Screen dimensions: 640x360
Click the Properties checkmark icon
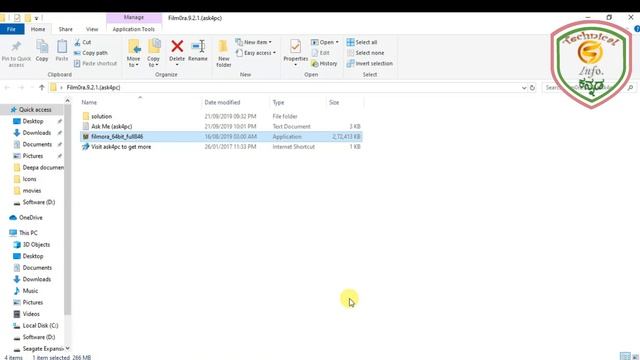(x=296, y=47)
